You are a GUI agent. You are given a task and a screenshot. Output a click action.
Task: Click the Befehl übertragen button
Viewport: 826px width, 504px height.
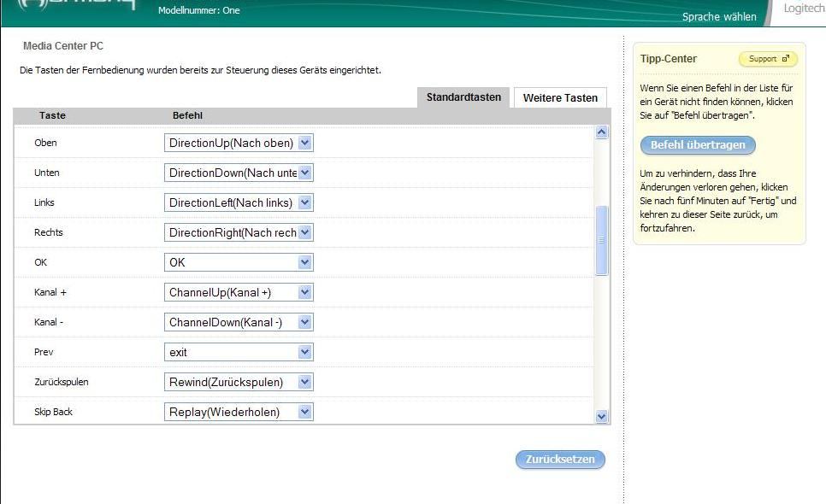(x=698, y=145)
